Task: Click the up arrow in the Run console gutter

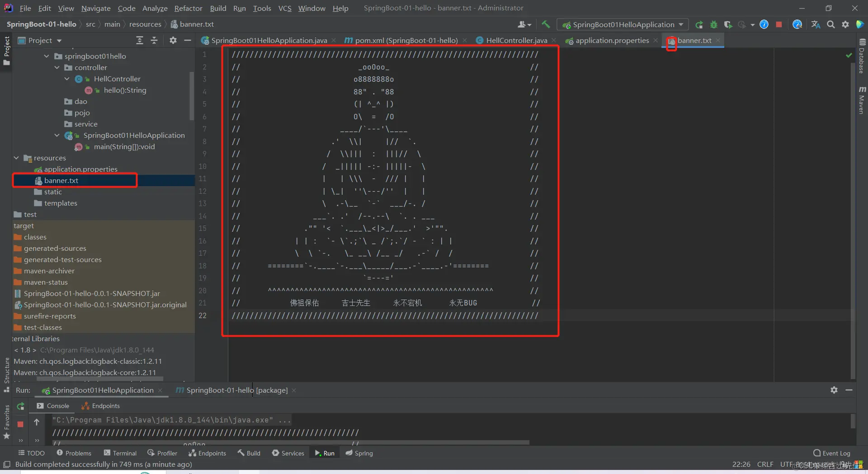Action: pyautogui.click(x=37, y=422)
